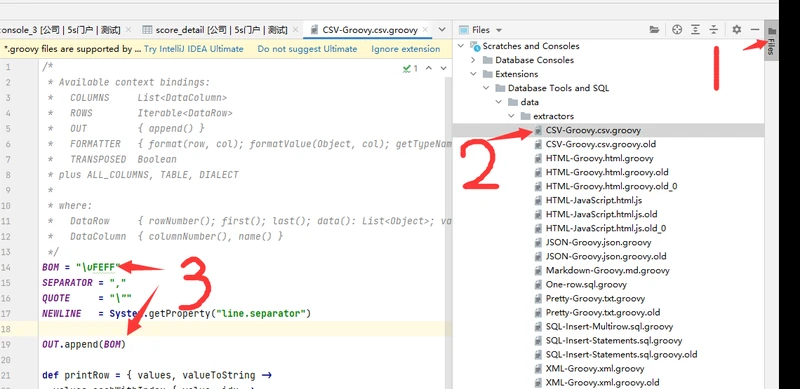Click the BOM = "\uFEFF" code line

click(81, 267)
